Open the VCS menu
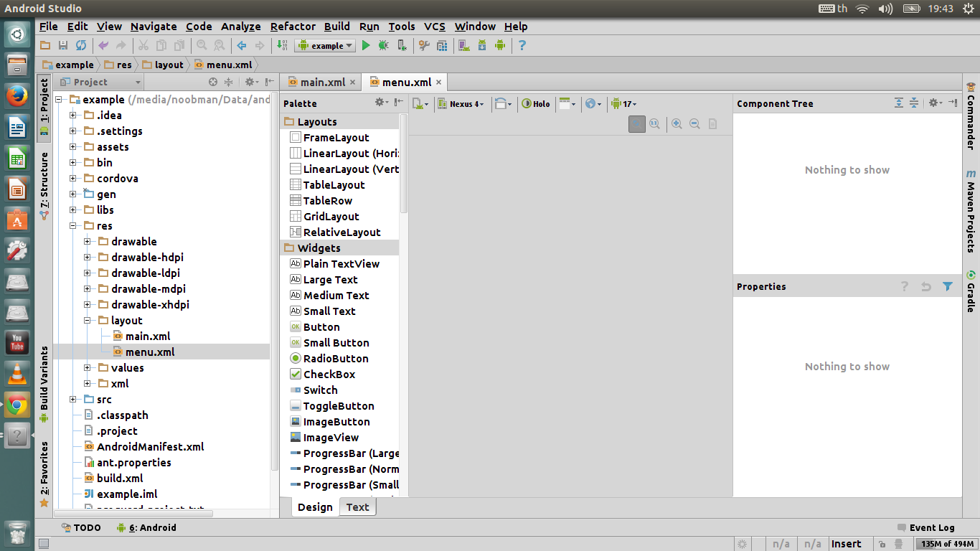Screen dimensions: 980x551 [x=435, y=27]
